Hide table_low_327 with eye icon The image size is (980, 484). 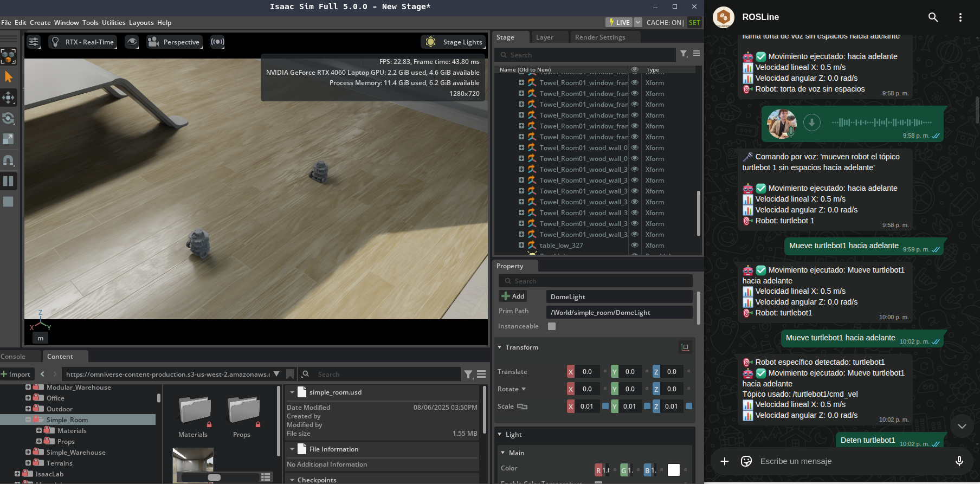[x=634, y=246]
